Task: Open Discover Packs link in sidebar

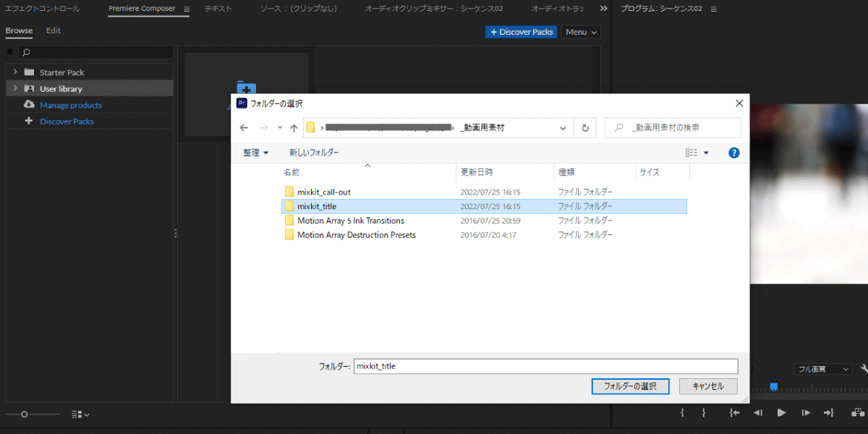Action: coord(67,122)
